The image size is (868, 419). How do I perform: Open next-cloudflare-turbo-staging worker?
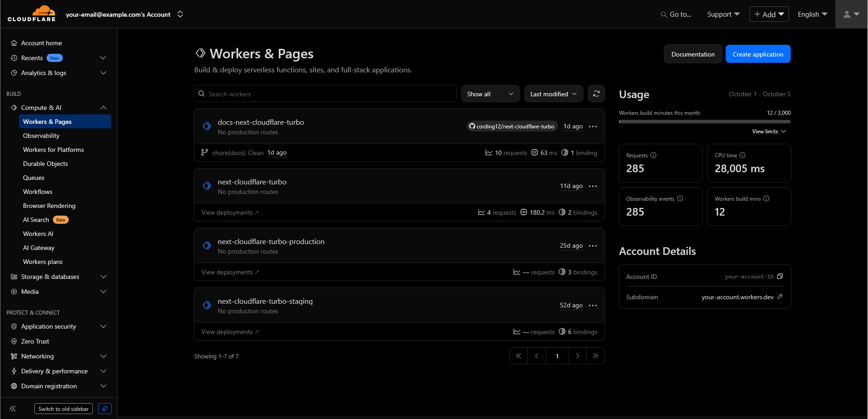coord(265,301)
